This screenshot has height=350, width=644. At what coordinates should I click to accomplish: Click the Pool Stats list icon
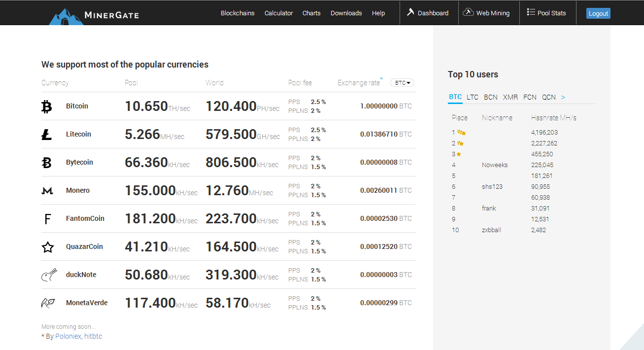(x=531, y=12)
